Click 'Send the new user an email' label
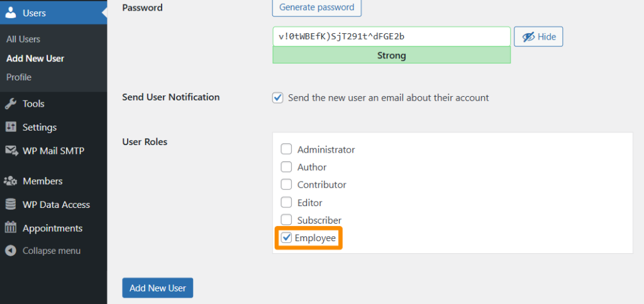The height and width of the screenshot is (304, 644). tap(389, 97)
